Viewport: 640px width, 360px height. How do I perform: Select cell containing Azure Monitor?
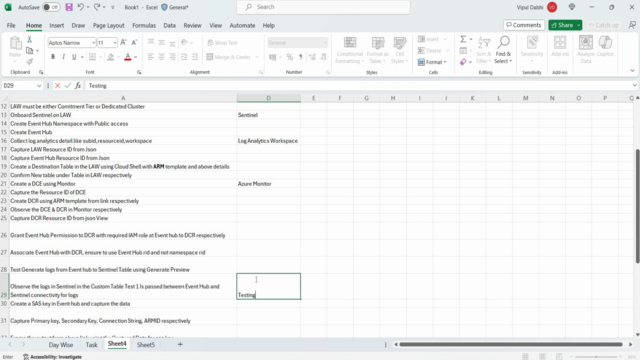(269, 184)
